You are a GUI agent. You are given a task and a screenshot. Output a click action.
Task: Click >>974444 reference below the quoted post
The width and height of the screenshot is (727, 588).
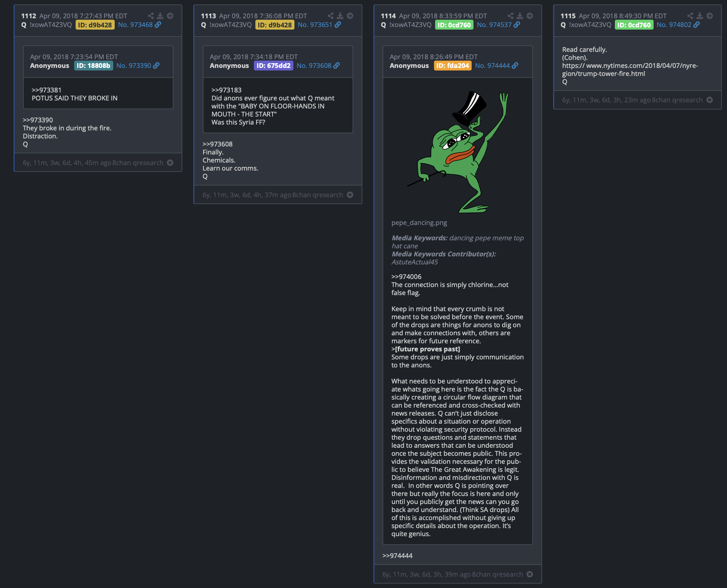coord(397,555)
